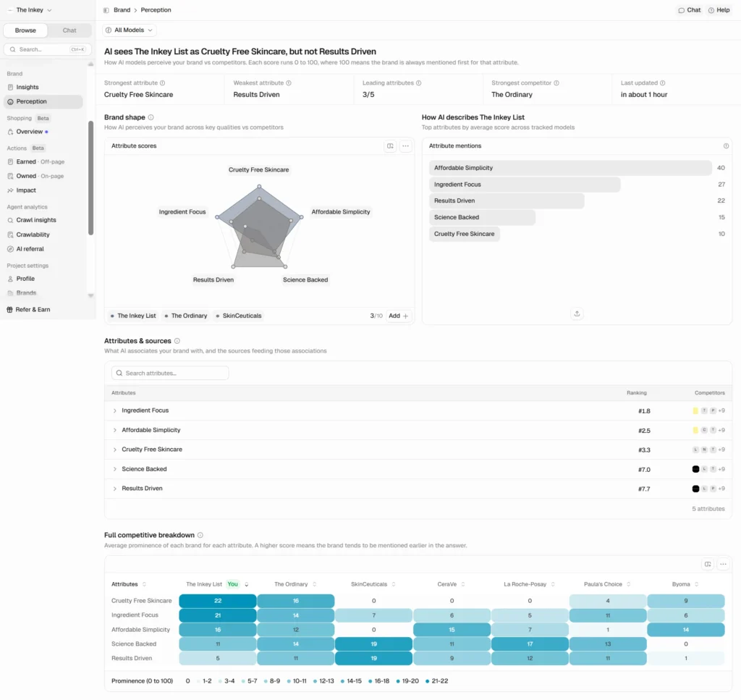
Task: Click Ingredient Focus mentions bar
Action: [x=525, y=185]
